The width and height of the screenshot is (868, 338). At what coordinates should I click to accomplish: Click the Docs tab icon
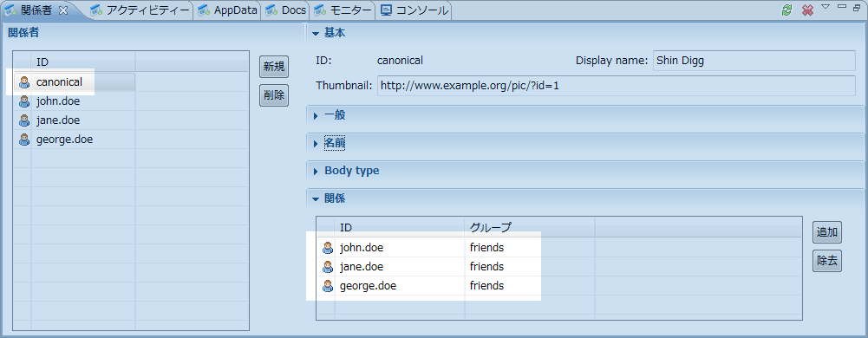tap(271, 10)
